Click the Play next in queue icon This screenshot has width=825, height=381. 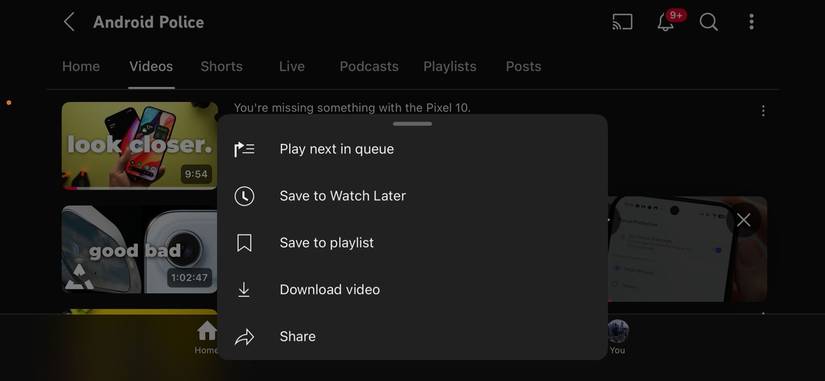(x=244, y=149)
